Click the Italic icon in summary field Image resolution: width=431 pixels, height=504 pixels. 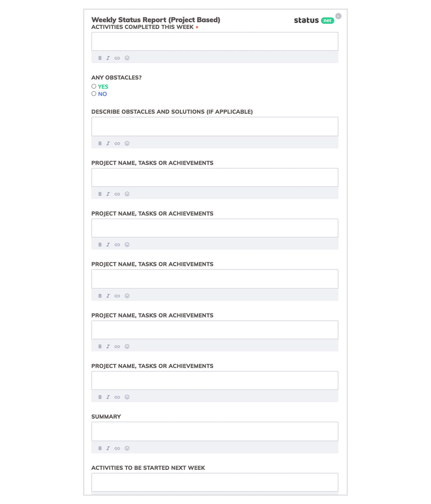pyautogui.click(x=108, y=448)
